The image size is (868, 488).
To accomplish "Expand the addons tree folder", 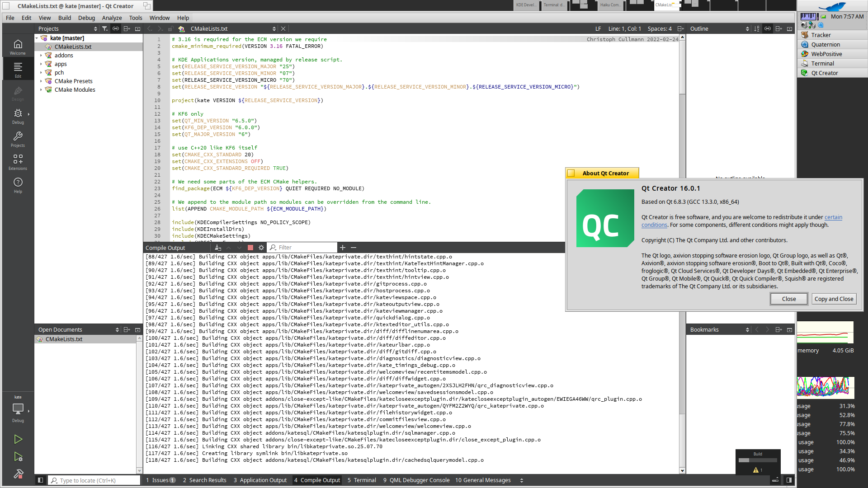I will [x=41, y=56].
